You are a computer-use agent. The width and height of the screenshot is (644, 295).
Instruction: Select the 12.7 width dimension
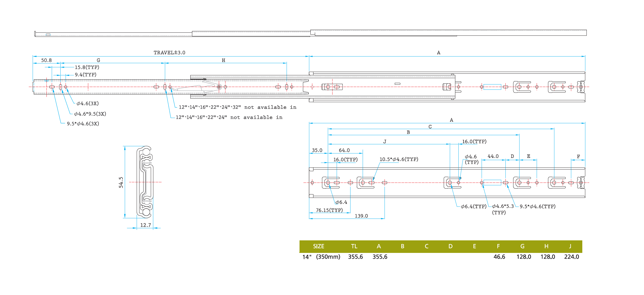(x=146, y=225)
